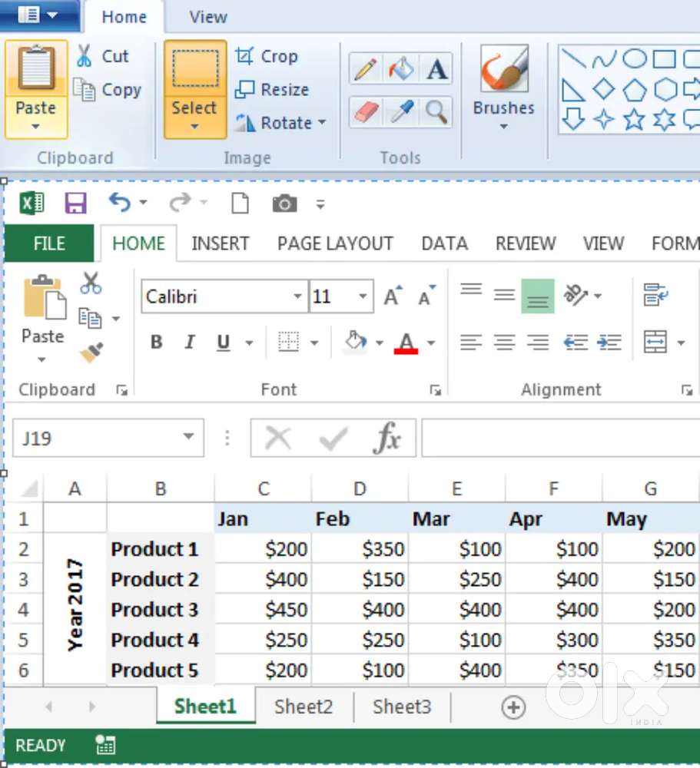The image size is (700, 768).
Task: Select the Pencil tool in Paint
Action: coord(366,70)
